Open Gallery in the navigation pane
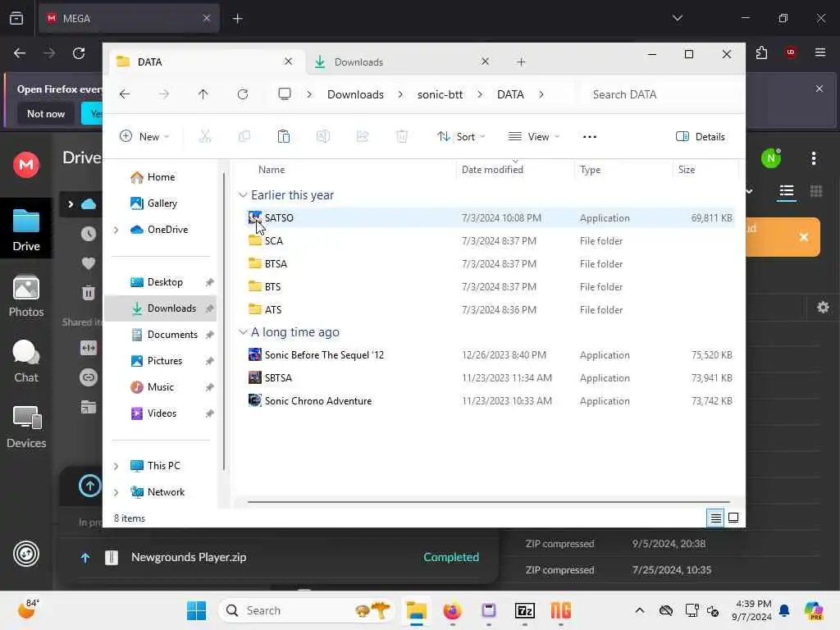 (x=162, y=203)
